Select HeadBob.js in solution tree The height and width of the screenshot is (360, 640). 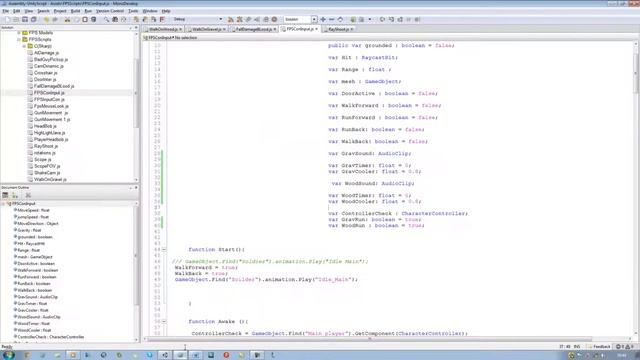click(45, 126)
